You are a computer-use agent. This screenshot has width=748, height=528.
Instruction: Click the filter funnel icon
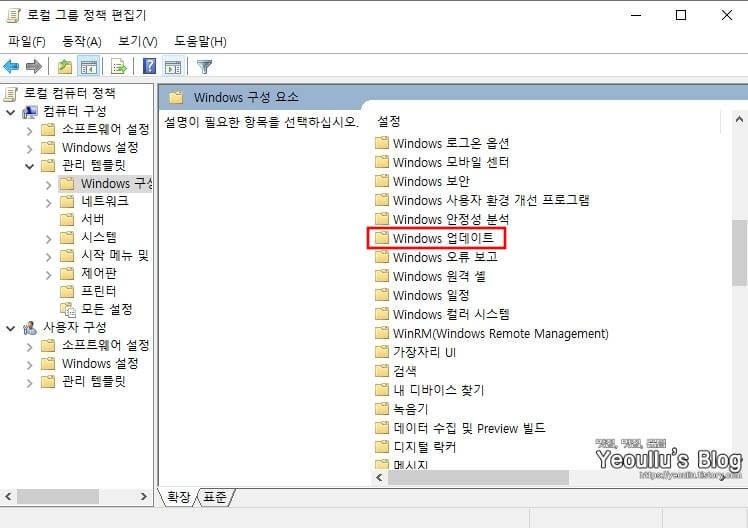[x=204, y=66]
